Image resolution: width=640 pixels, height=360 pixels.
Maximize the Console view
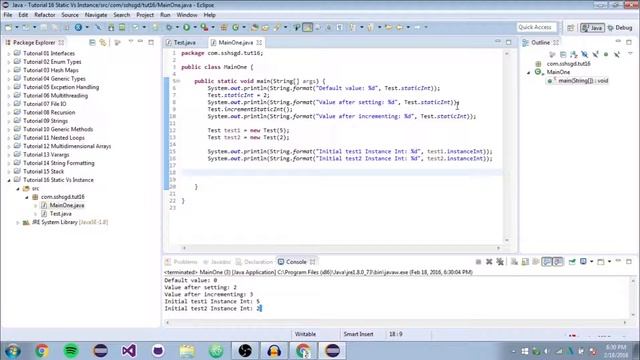pos(629,261)
